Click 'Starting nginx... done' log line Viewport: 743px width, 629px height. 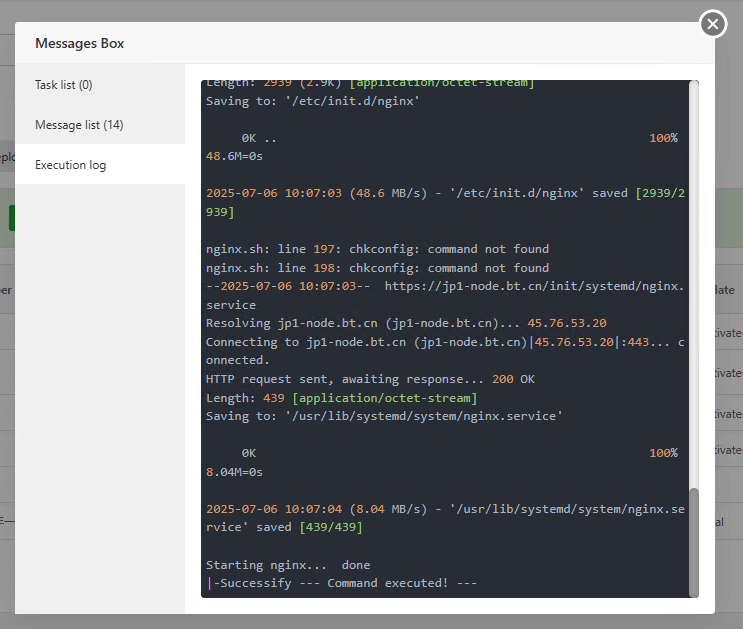point(288,565)
